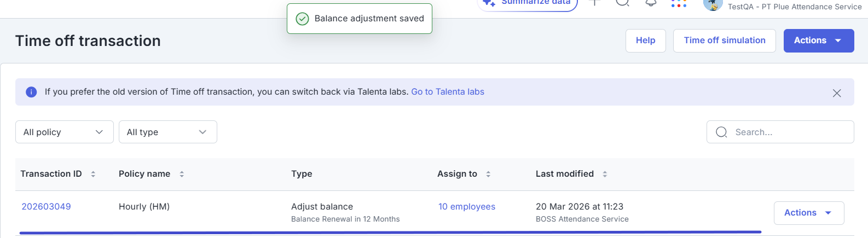Sort by Transaction ID column arrows
Screen dimensions: 868x238
point(93,174)
